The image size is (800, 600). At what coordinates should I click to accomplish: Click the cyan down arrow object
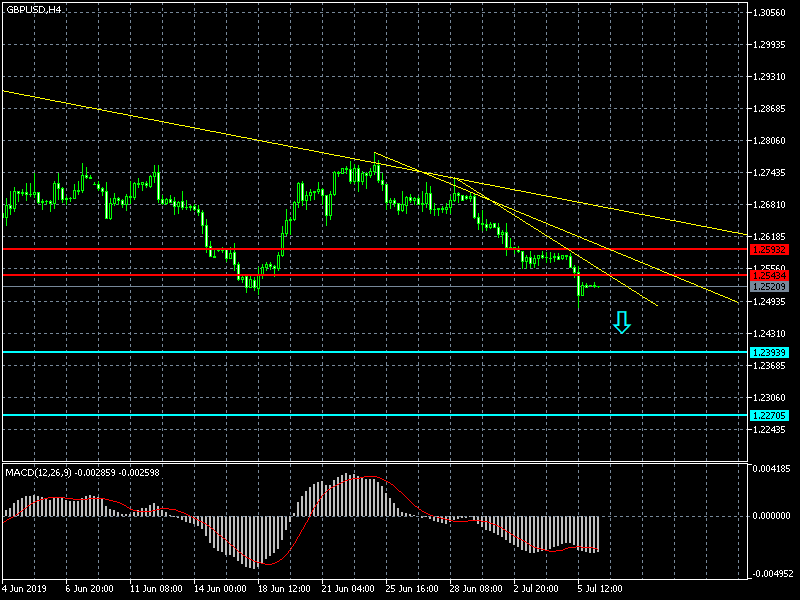click(x=621, y=322)
